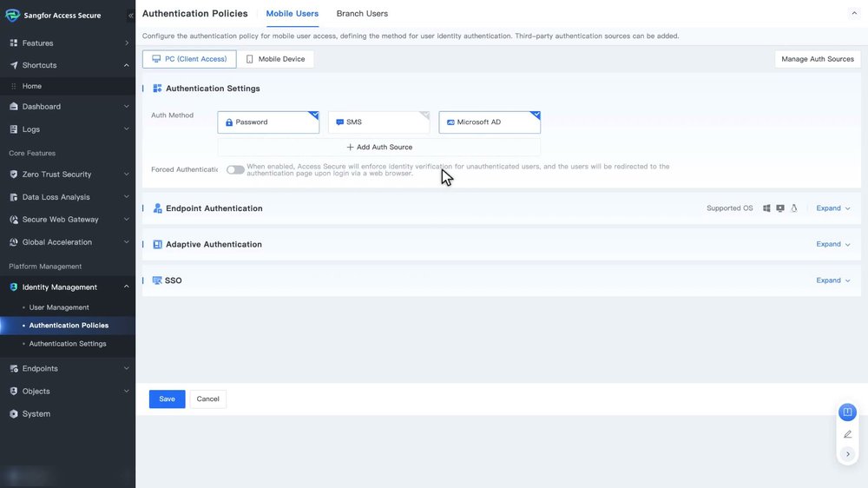Click the pencil edit floating icon
The image size is (868, 488).
point(847,434)
